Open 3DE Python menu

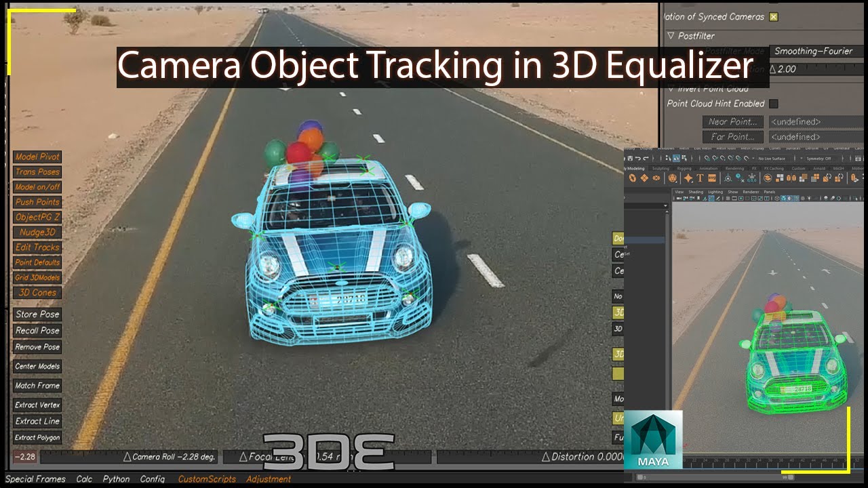(x=116, y=479)
